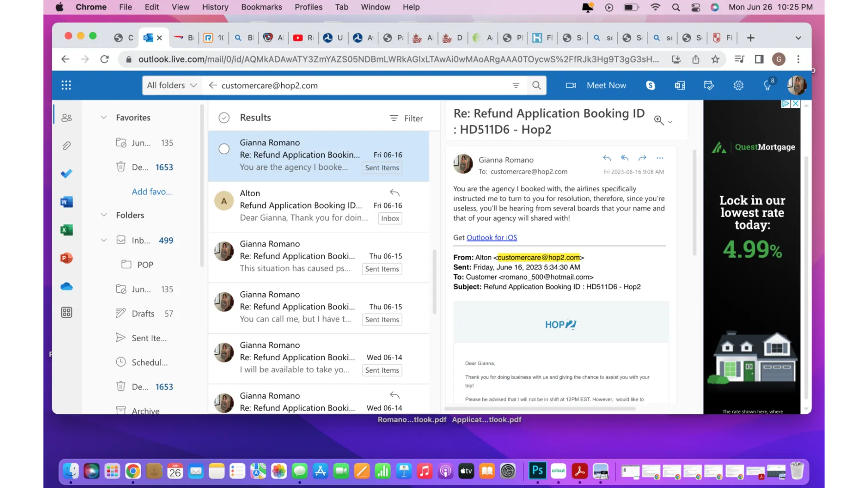Launch Excel from the left rail

coord(66,230)
